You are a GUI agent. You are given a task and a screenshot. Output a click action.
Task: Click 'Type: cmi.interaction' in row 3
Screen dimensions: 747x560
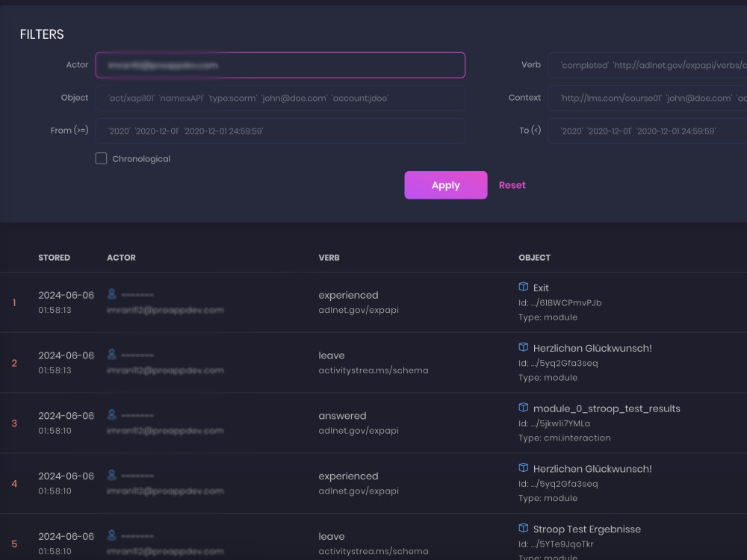coord(565,438)
